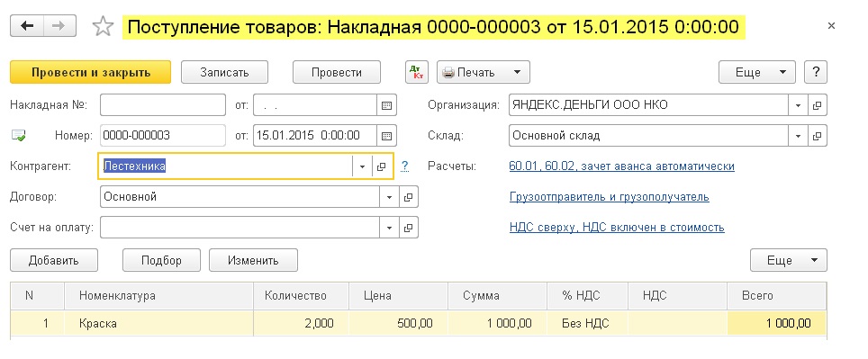Expand the Организация dropdown list

click(x=798, y=105)
